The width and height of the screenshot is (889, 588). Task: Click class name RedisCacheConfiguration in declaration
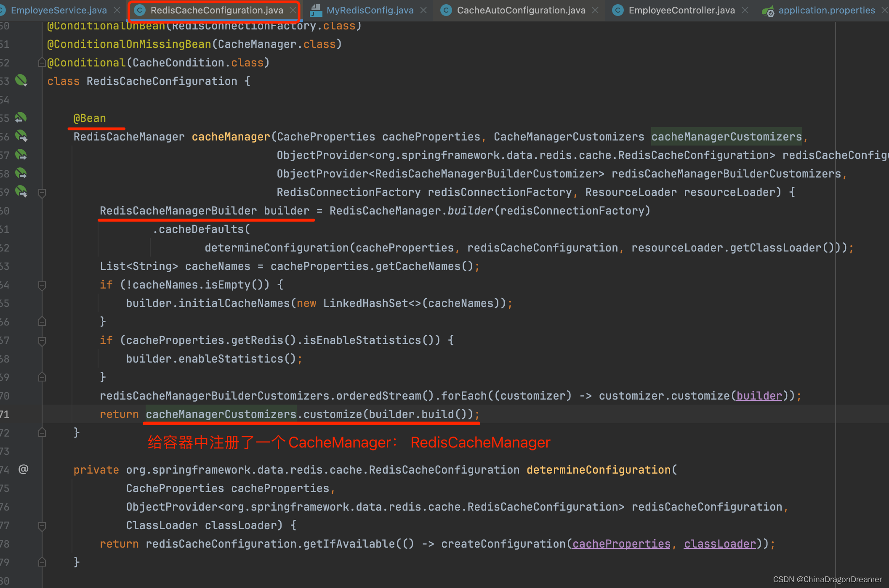click(x=162, y=81)
